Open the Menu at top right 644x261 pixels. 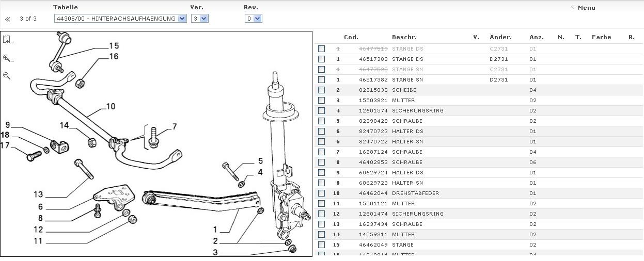pyautogui.click(x=584, y=8)
